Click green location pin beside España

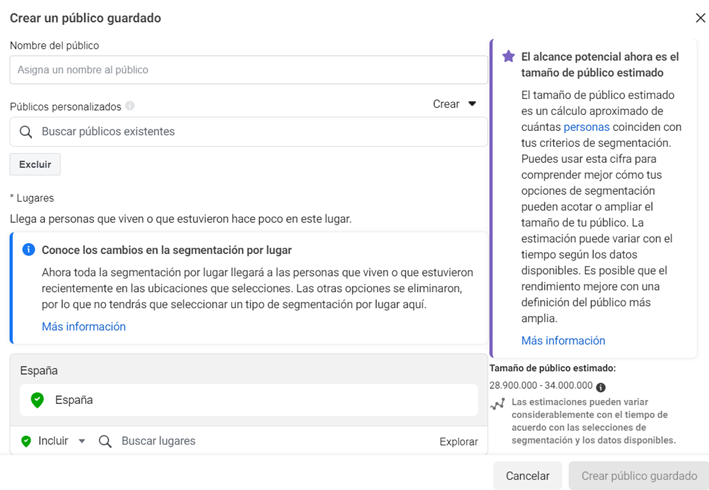37,400
